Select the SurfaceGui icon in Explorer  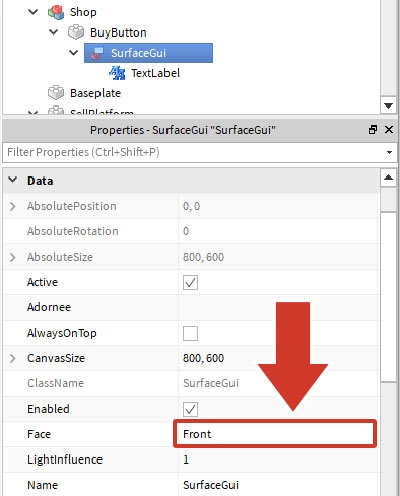97,53
